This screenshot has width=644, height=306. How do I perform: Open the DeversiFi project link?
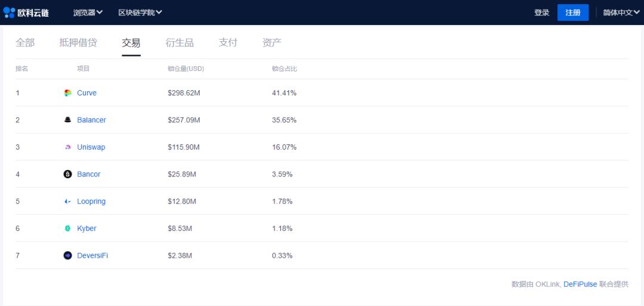pos(92,255)
